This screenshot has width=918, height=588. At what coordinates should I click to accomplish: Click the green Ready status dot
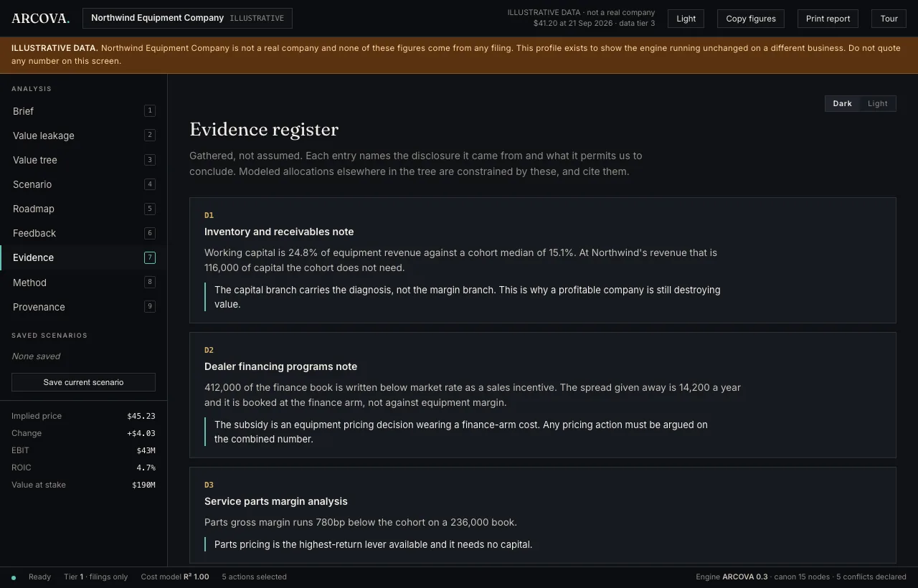click(14, 577)
